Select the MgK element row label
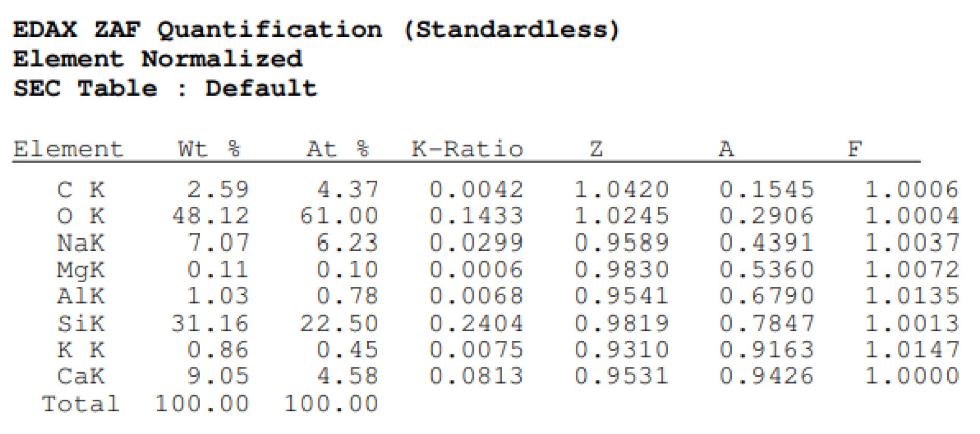This screenshot has width=980, height=434. pos(81,270)
